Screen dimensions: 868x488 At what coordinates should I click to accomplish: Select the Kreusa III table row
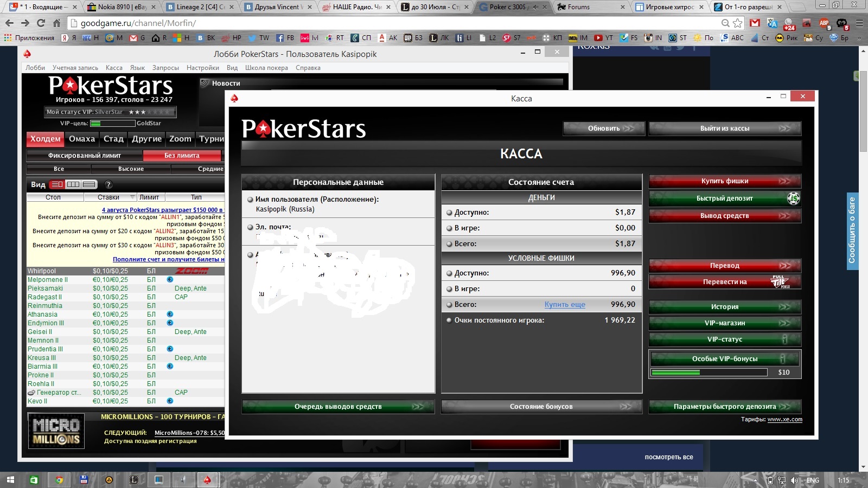[125, 358]
